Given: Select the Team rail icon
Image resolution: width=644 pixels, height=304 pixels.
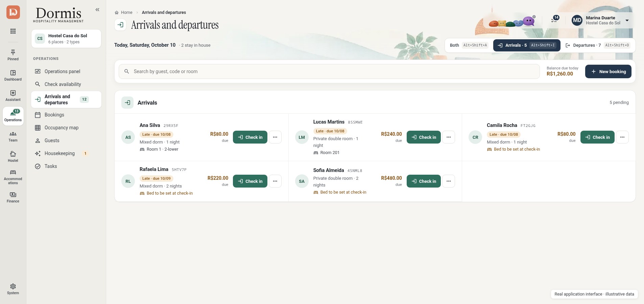Looking at the screenshot, I should pyautogui.click(x=13, y=136).
